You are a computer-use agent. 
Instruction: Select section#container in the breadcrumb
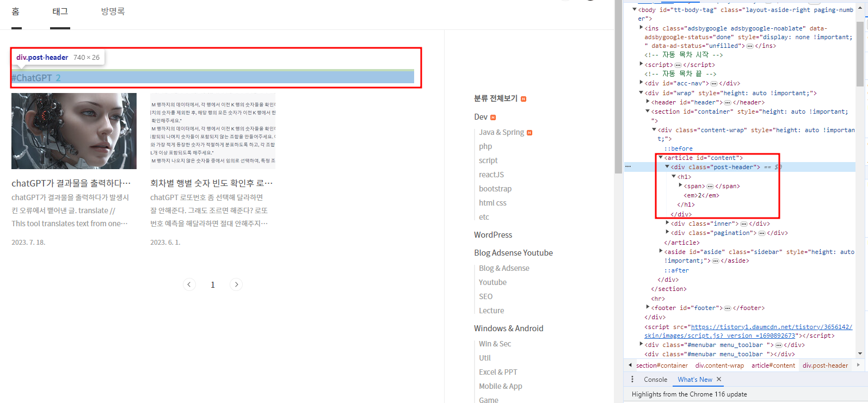coord(662,365)
